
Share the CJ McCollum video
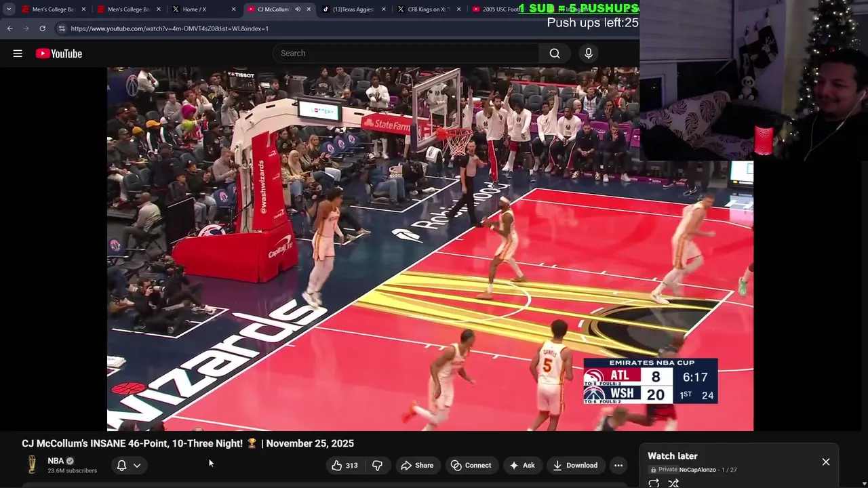click(x=417, y=465)
